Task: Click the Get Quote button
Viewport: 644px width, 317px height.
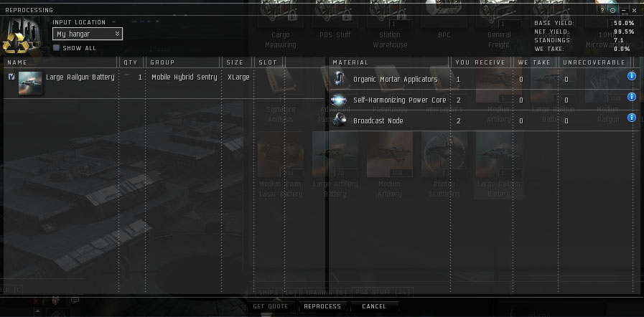Action: coord(270,306)
